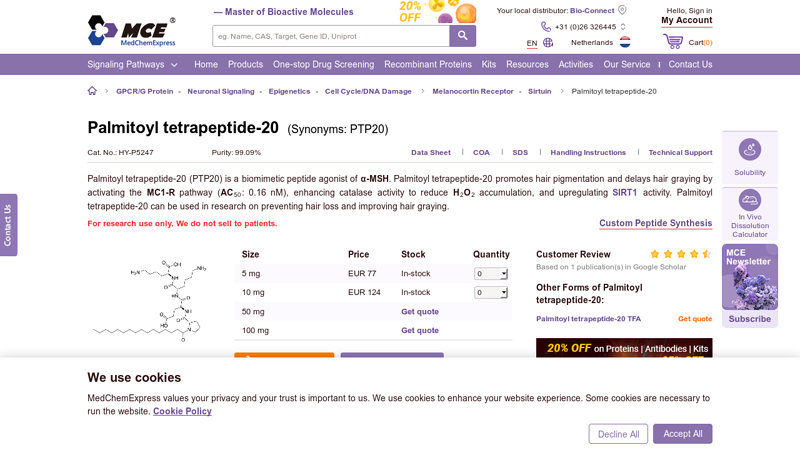Open the Resources menu
This screenshot has width=800, height=450.
[x=527, y=65]
